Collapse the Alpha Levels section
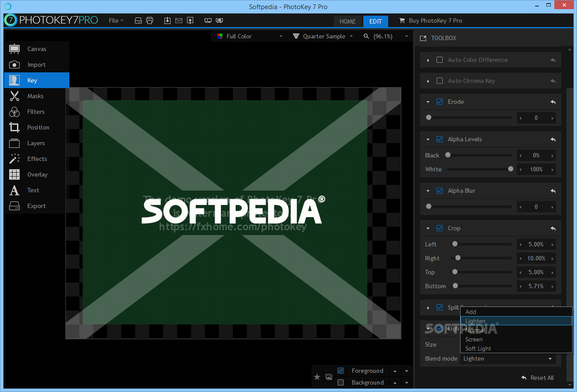 pos(428,140)
